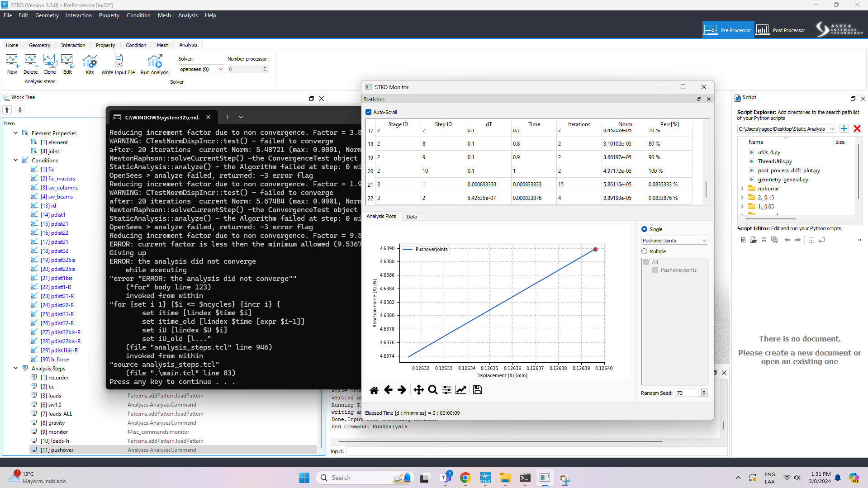Switch to the Data tab in monitor

coord(412,217)
